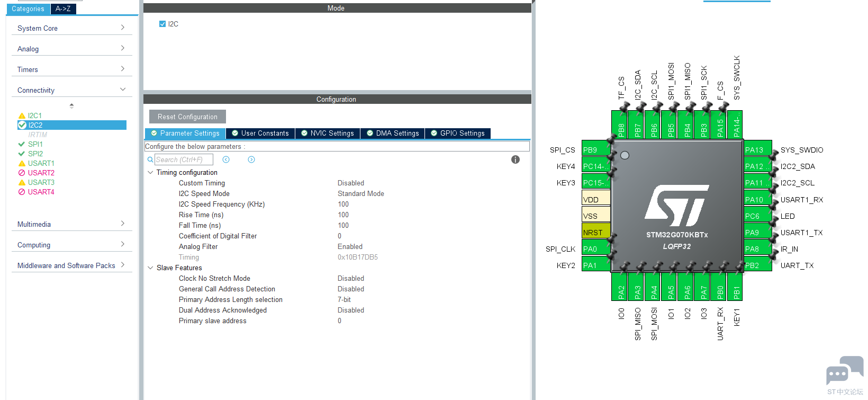Change the Analog Filter Enabled value
The width and height of the screenshot is (868, 400).
(350, 246)
